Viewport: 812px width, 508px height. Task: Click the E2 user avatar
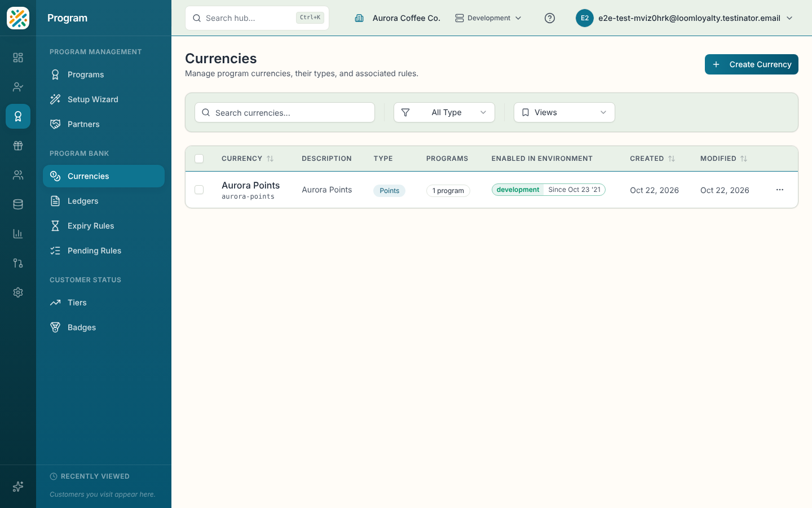[585, 18]
